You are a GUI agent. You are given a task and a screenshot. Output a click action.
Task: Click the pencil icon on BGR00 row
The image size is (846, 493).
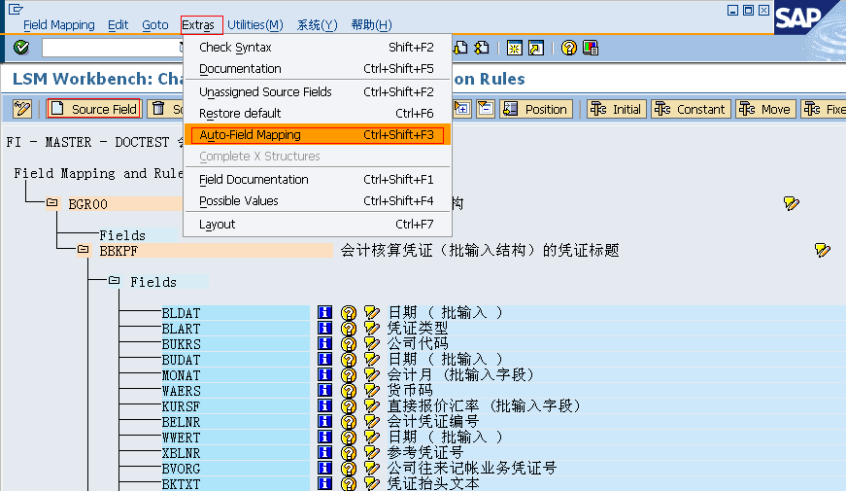pyautogui.click(x=791, y=203)
